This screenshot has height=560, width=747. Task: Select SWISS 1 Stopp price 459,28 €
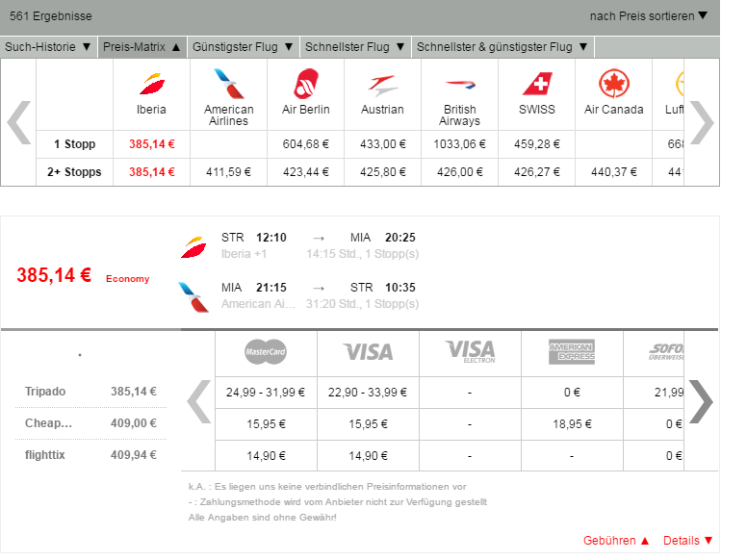click(x=537, y=143)
